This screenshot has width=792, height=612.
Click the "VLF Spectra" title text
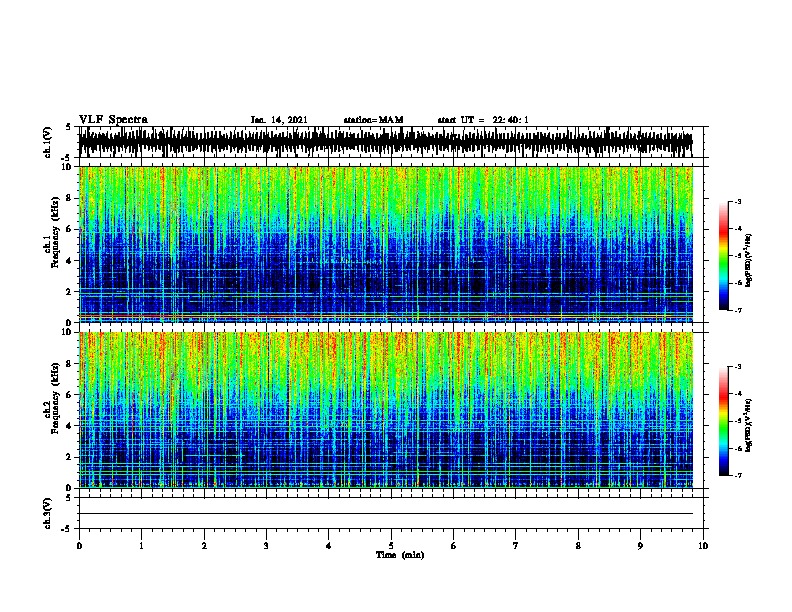[x=113, y=120]
